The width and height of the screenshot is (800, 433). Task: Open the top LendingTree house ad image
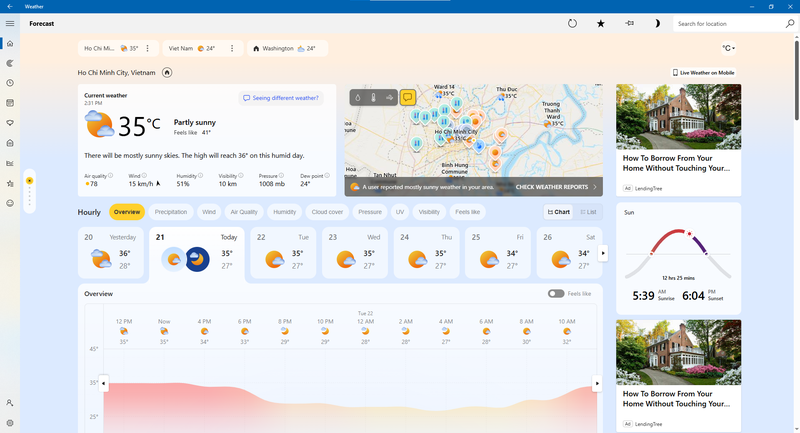(679, 117)
